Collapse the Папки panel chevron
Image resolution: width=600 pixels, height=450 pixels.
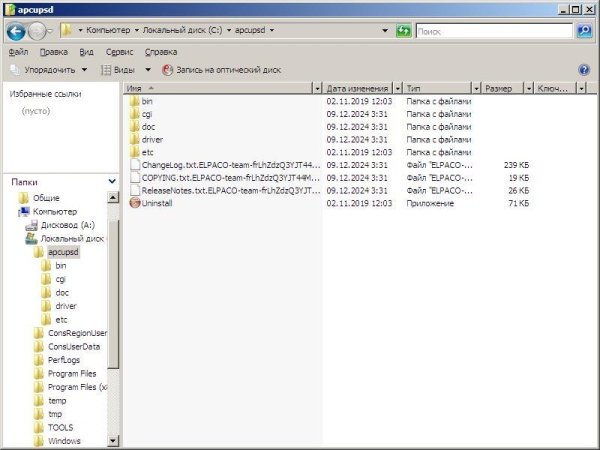pos(112,181)
